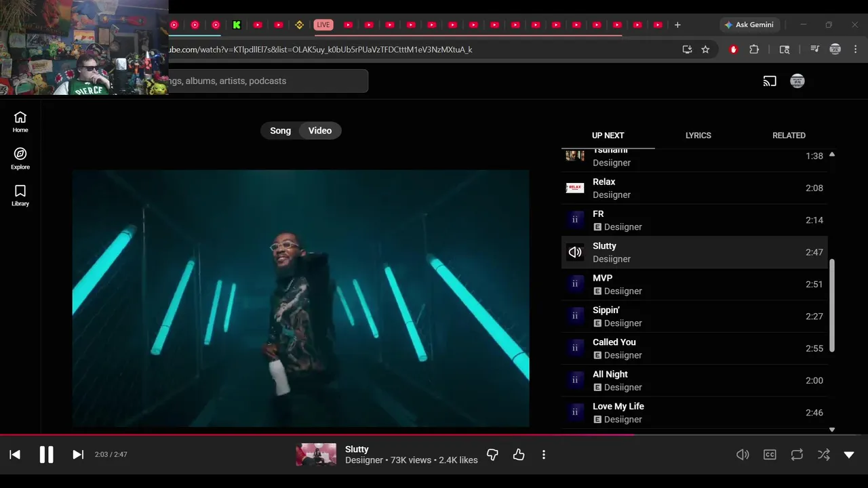Click the Desiigner artist link in the player bar
868x488 pixels.
pos(364,460)
